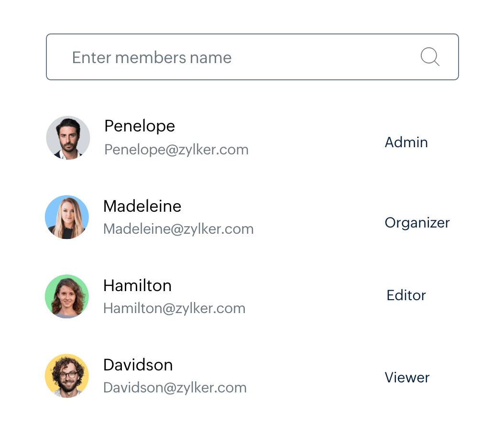Click the Hamilton@zylker.com email address
The image size is (504, 434).
[x=174, y=308]
